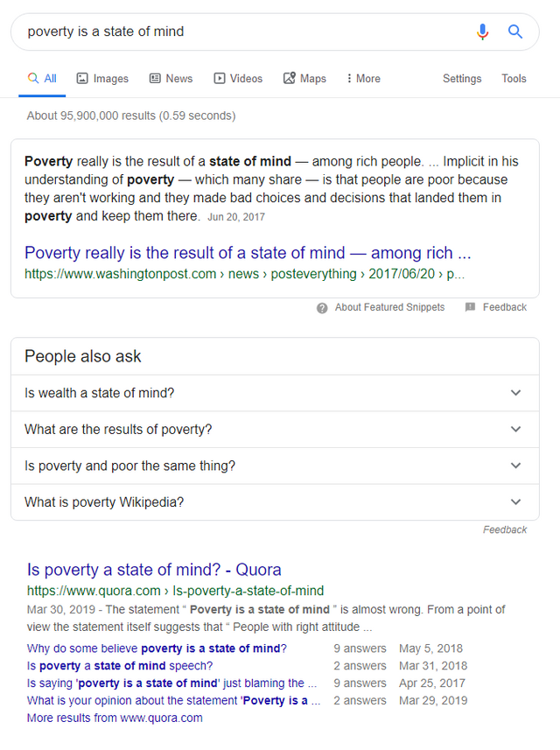
Task: Open the search Tools option
Action: [514, 79]
